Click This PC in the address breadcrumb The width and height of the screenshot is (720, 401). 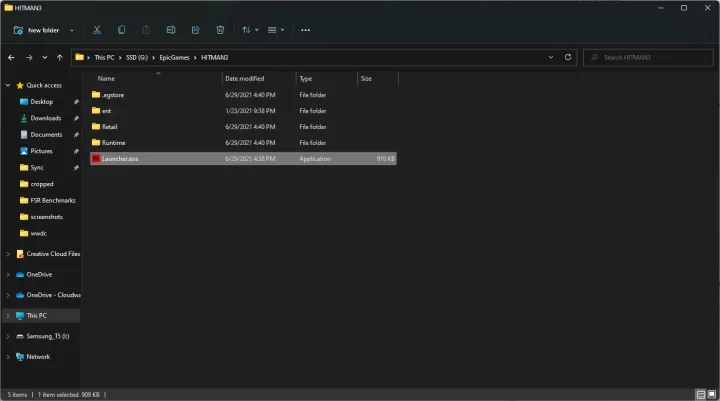pyautogui.click(x=104, y=57)
